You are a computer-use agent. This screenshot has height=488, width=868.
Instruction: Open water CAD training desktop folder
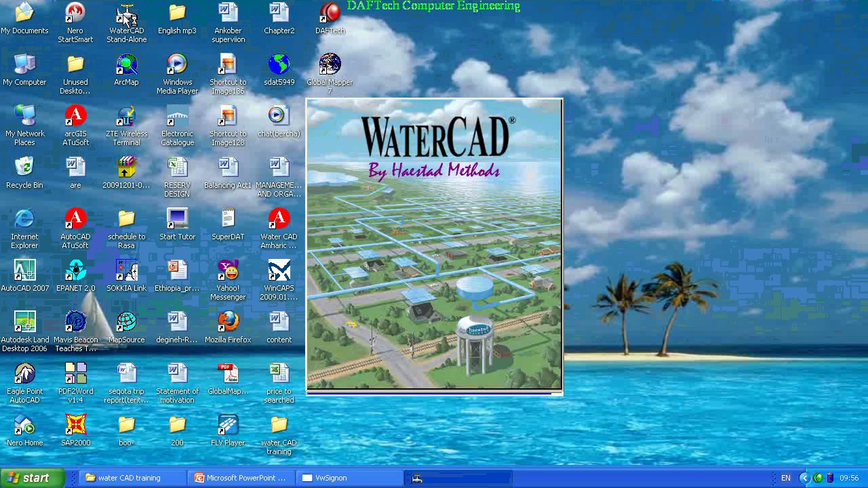pyautogui.click(x=279, y=425)
